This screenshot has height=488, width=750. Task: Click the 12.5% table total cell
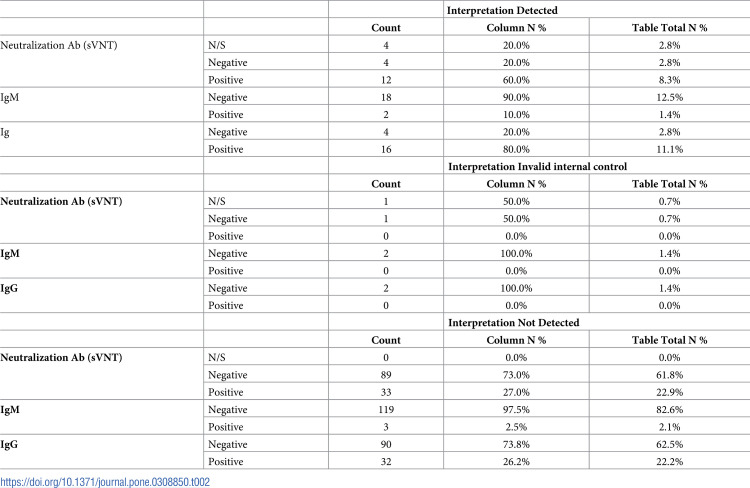tap(669, 97)
